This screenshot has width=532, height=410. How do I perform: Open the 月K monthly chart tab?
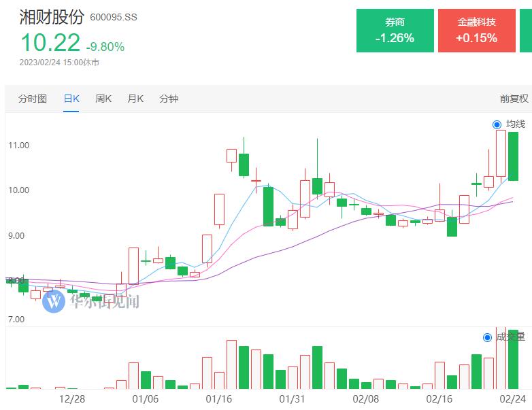(135, 99)
